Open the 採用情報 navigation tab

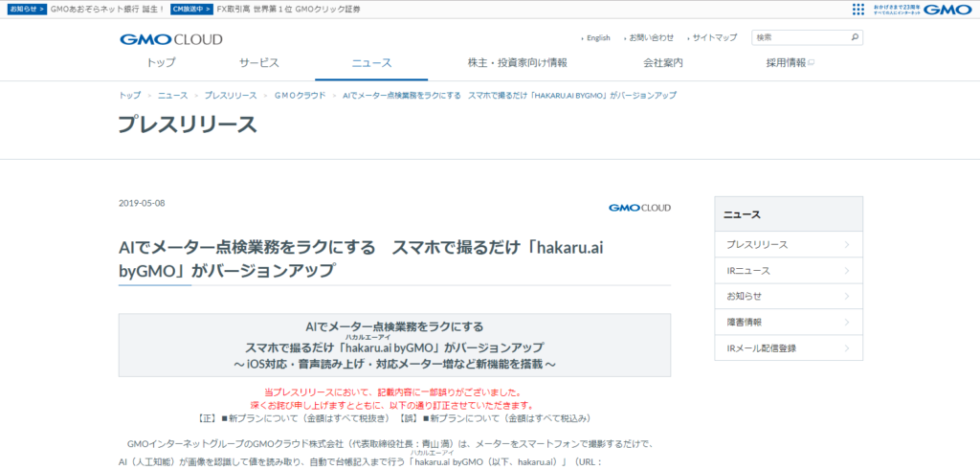(786, 62)
